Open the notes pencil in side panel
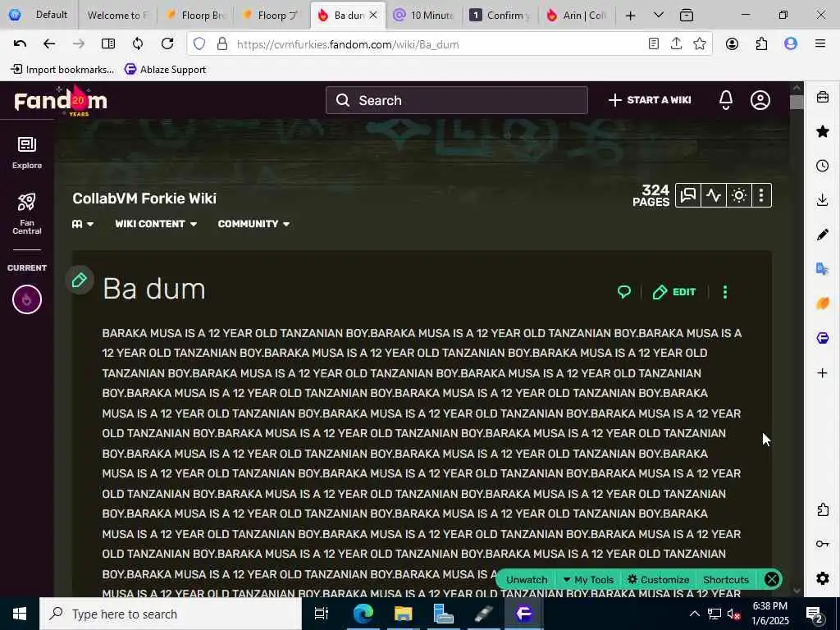Screen dimensions: 840x630 [x=822, y=234]
